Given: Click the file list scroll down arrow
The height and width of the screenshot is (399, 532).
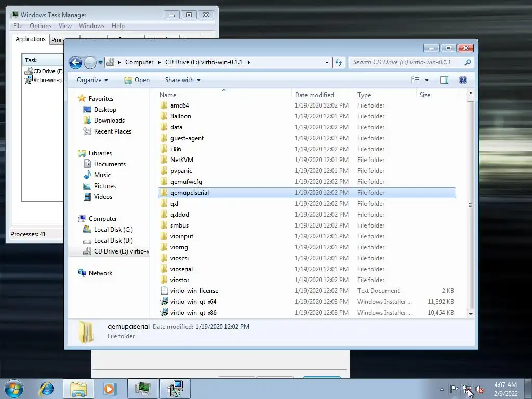Looking at the screenshot, I should click(471, 314).
